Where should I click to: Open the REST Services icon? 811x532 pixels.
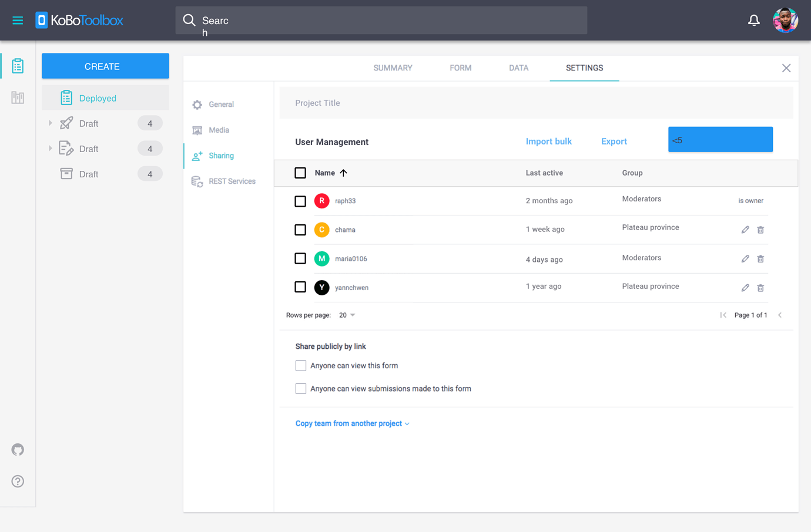pyautogui.click(x=197, y=181)
